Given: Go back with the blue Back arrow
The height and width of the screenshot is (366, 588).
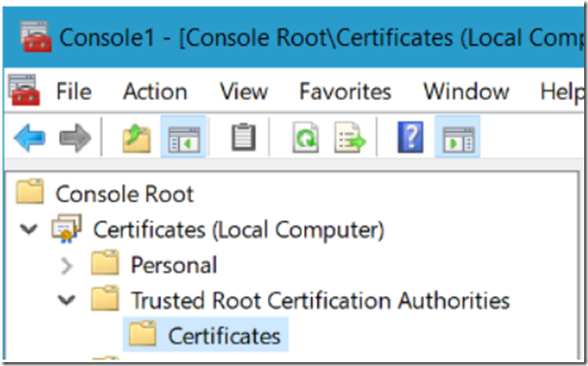Looking at the screenshot, I should 30,138.
